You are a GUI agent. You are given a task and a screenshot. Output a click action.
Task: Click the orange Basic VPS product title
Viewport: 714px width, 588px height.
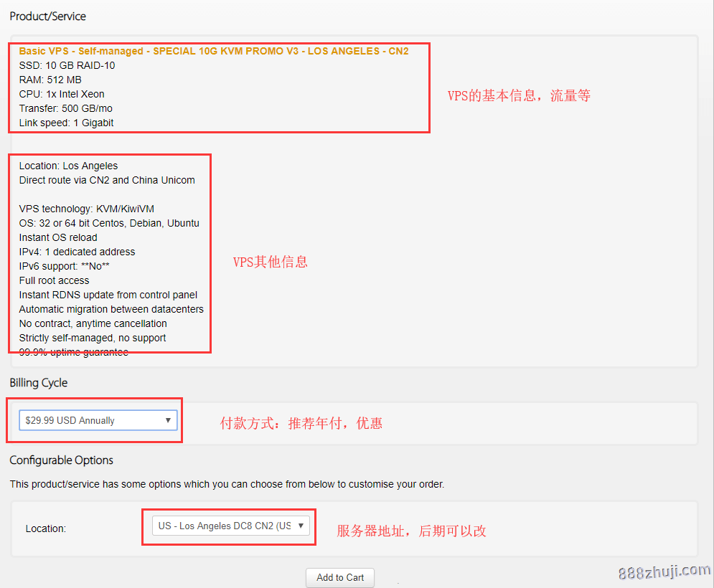click(x=214, y=51)
